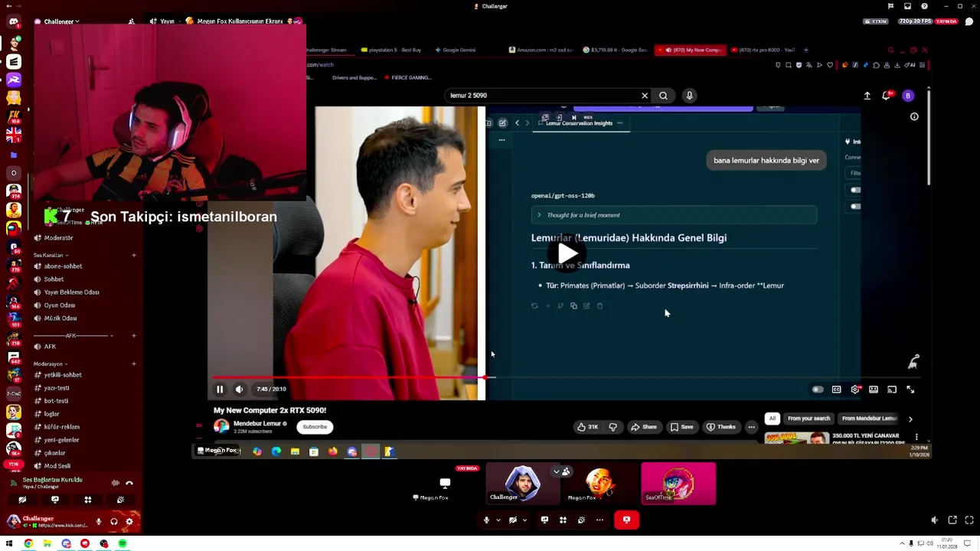Screen dimensions: 980x551
Task: Enter full screen in YouTube player
Action: click(x=910, y=390)
